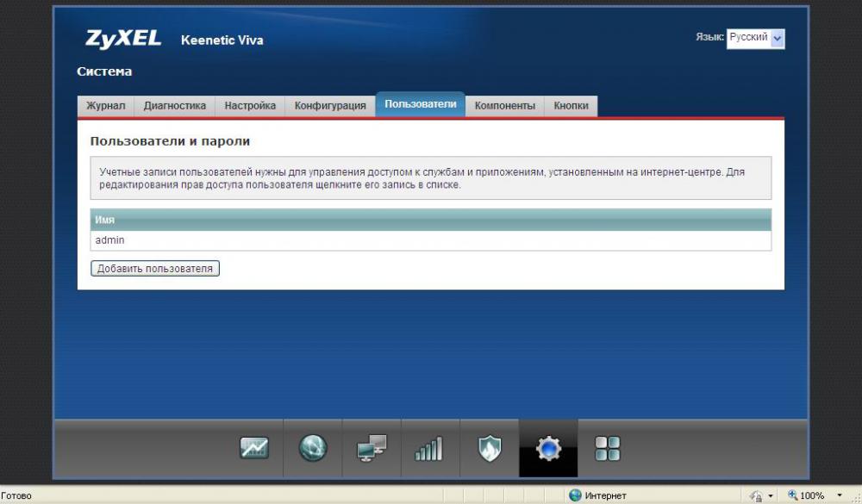
Task: Open the Internet globe section icon
Action: tap(313, 448)
